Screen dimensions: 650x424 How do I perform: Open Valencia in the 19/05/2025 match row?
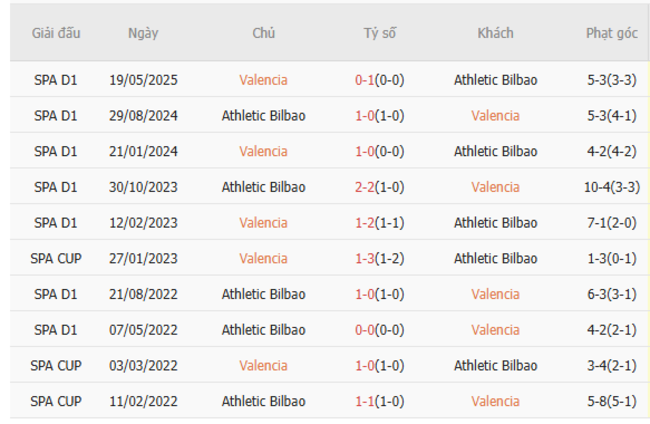click(263, 80)
